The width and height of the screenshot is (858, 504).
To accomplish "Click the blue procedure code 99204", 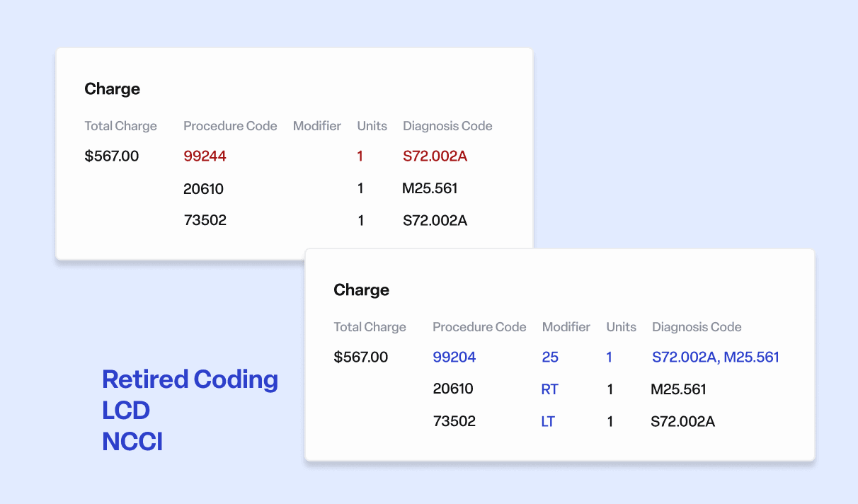I will pos(454,357).
